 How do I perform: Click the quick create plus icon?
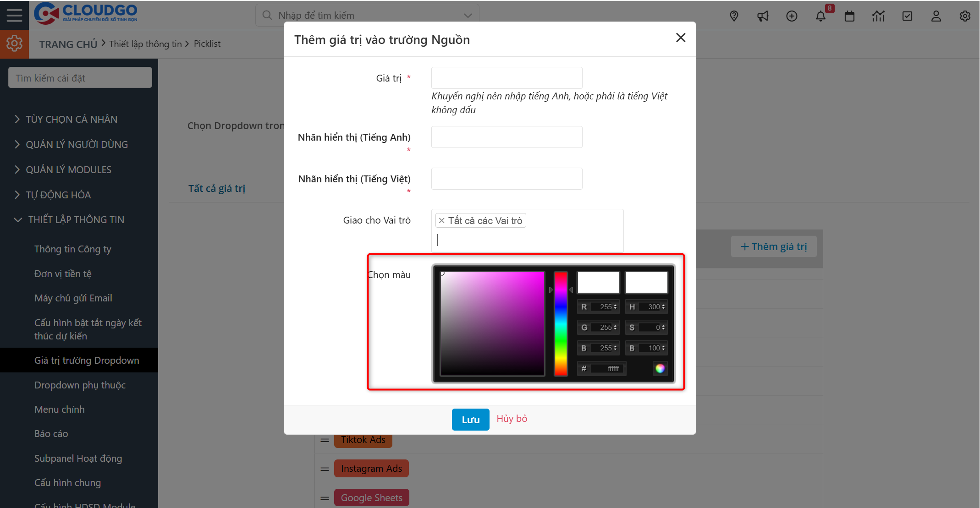[x=792, y=16]
